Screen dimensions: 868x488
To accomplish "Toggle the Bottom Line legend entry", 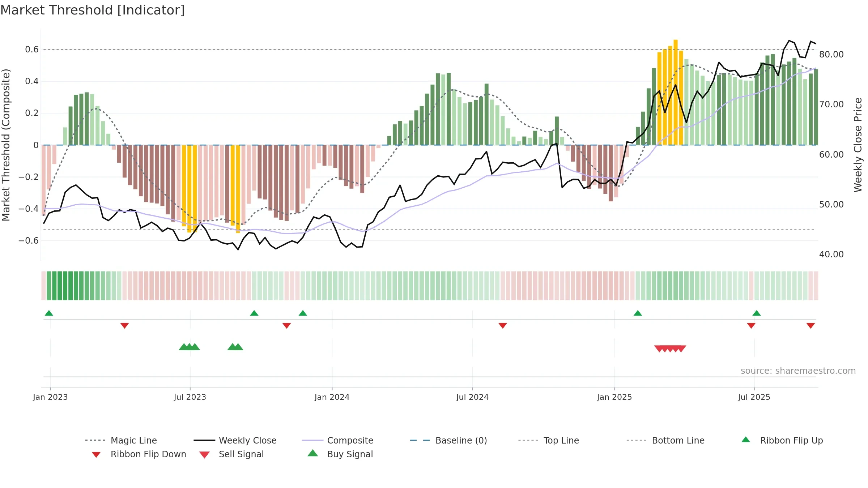I will tap(665, 440).
